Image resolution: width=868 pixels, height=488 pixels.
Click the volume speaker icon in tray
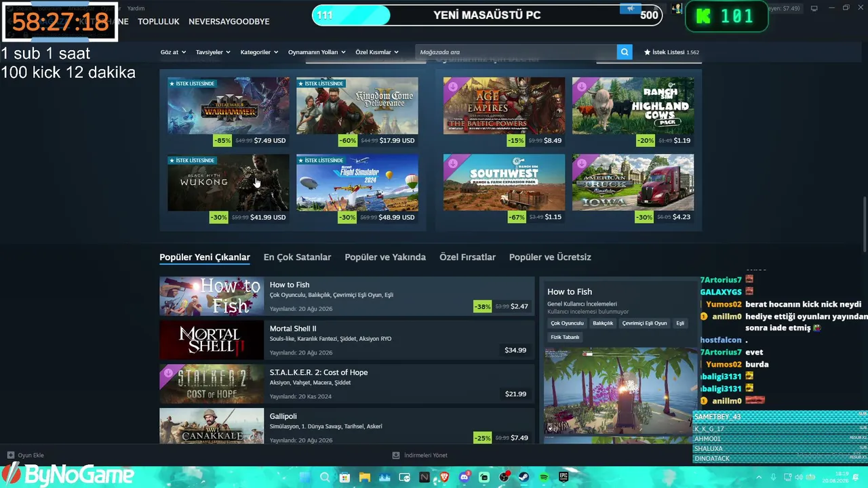point(800,477)
